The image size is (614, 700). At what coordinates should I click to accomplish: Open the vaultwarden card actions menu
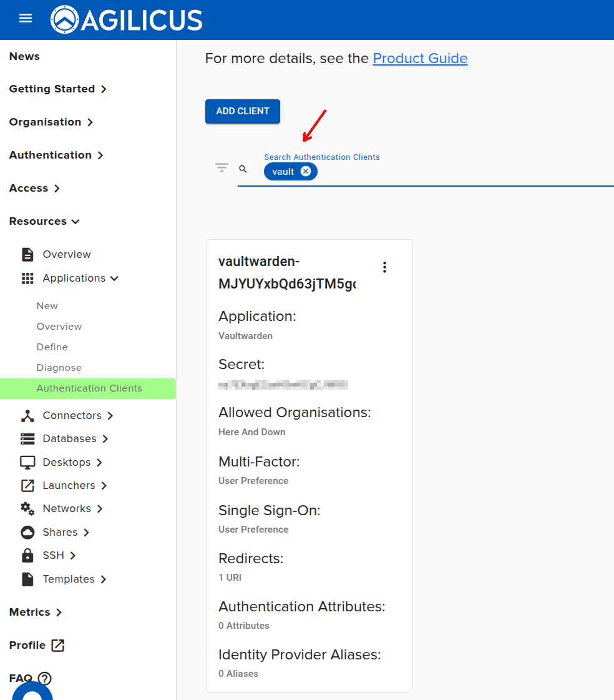384,267
